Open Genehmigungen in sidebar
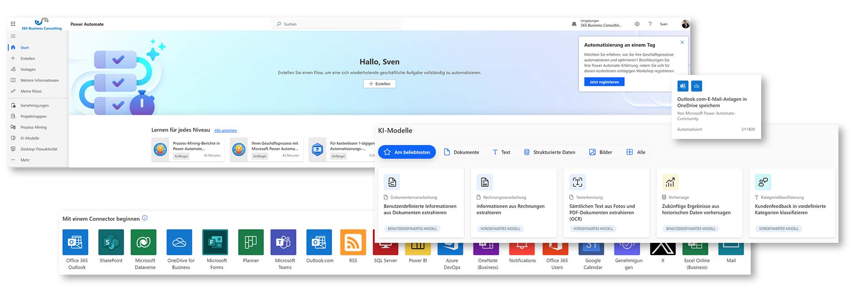The width and height of the screenshot is (868, 296). pyautogui.click(x=38, y=105)
